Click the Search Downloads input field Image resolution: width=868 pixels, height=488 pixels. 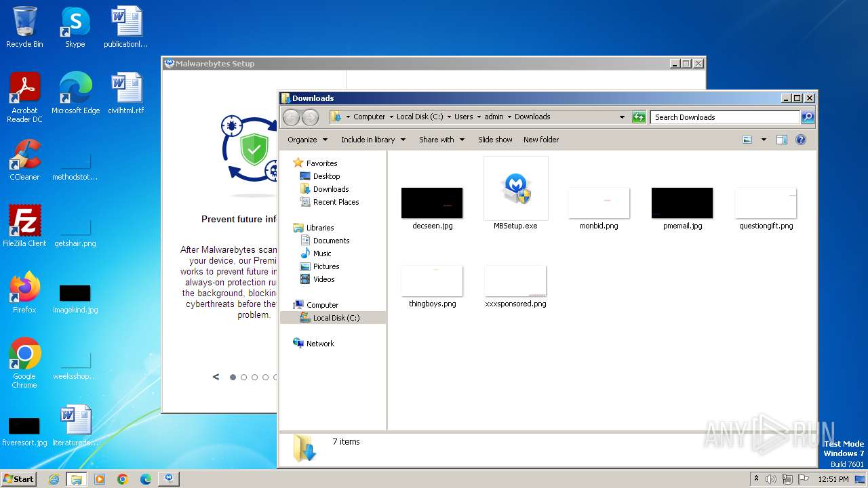(725, 117)
